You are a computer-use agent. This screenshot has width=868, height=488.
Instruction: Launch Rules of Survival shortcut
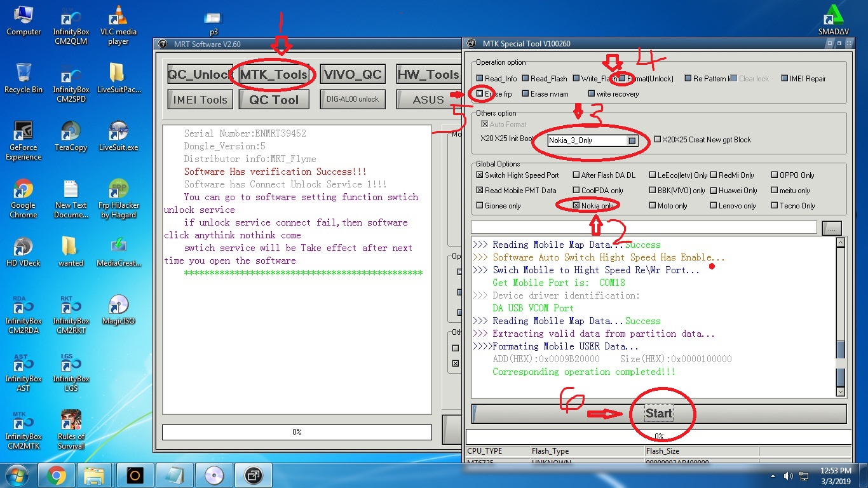click(x=71, y=430)
